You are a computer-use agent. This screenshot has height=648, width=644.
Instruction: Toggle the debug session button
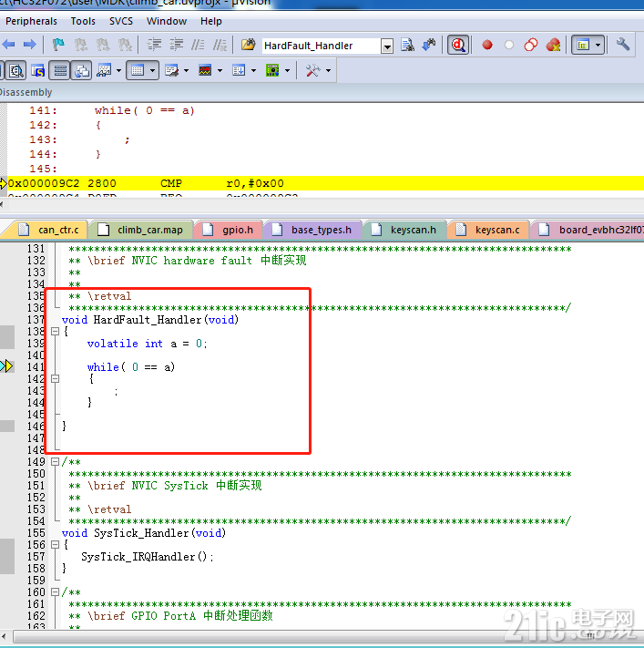pyautogui.click(x=458, y=45)
